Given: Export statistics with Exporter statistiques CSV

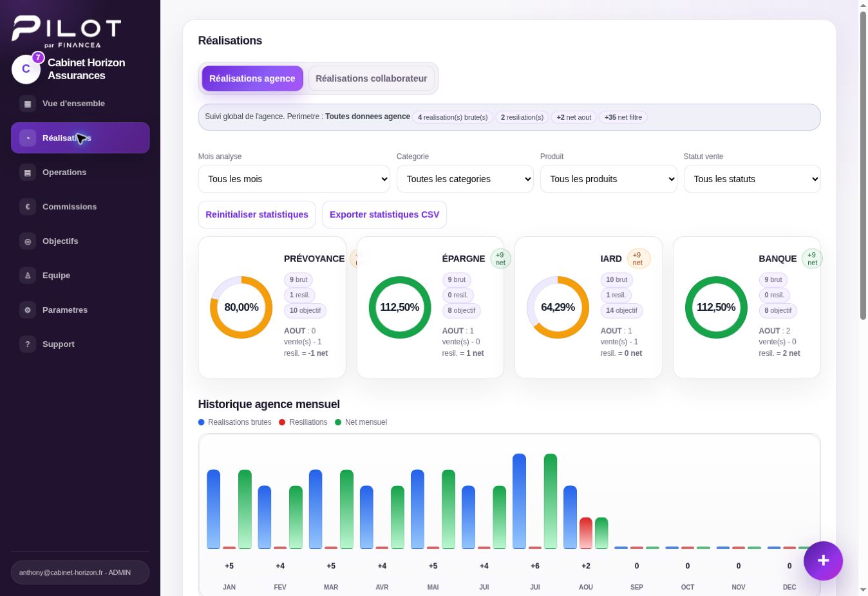Looking at the screenshot, I should pyautogui.click(x=384, y=214).
